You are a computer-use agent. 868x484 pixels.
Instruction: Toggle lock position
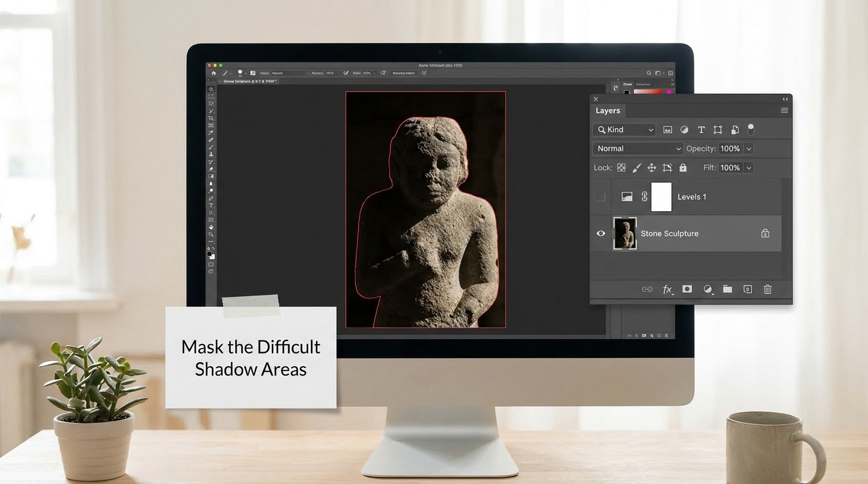click(x=652, y=168)
